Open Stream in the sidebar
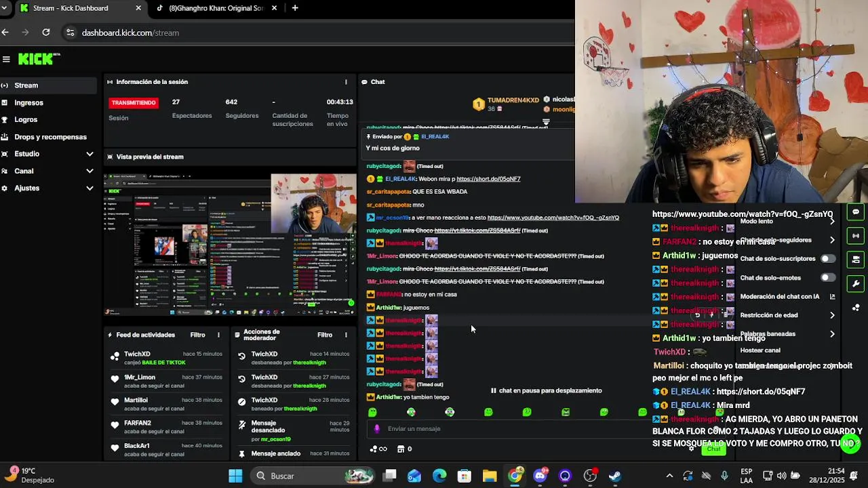This screenshot has width=868, height=488. coord(48,85)
